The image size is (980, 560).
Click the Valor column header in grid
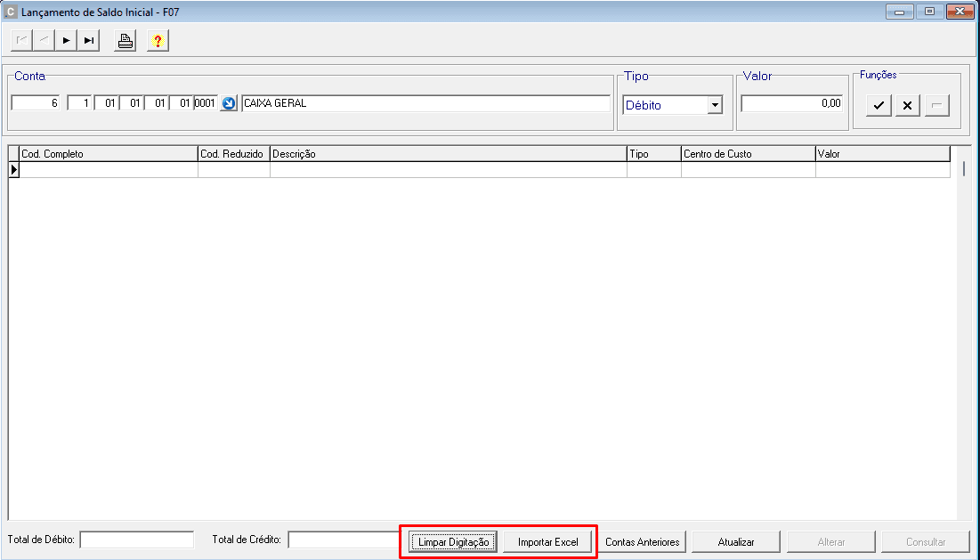pos(882,154)
